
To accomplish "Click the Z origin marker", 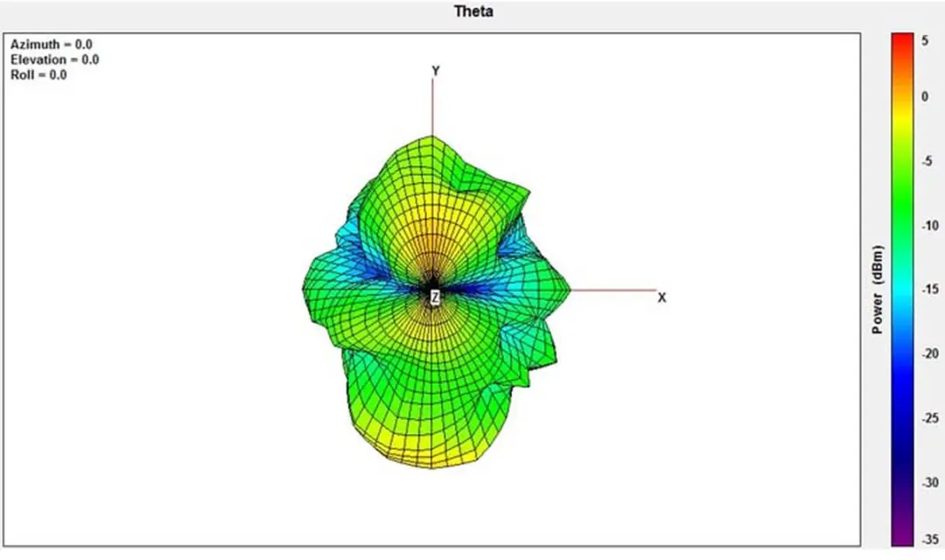I will click(x=435, y=297).
